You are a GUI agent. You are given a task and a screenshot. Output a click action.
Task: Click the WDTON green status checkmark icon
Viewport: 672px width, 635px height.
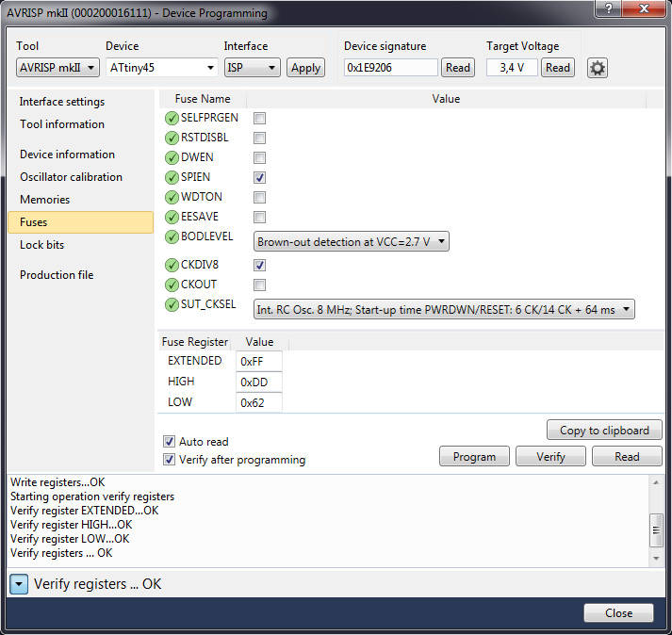coord(172,197)
